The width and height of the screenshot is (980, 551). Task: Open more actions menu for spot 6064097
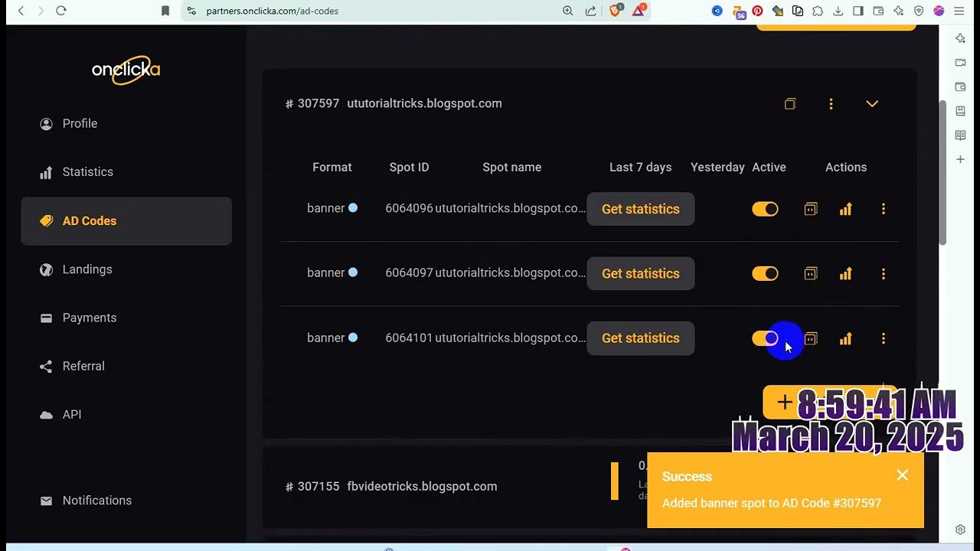884,273
